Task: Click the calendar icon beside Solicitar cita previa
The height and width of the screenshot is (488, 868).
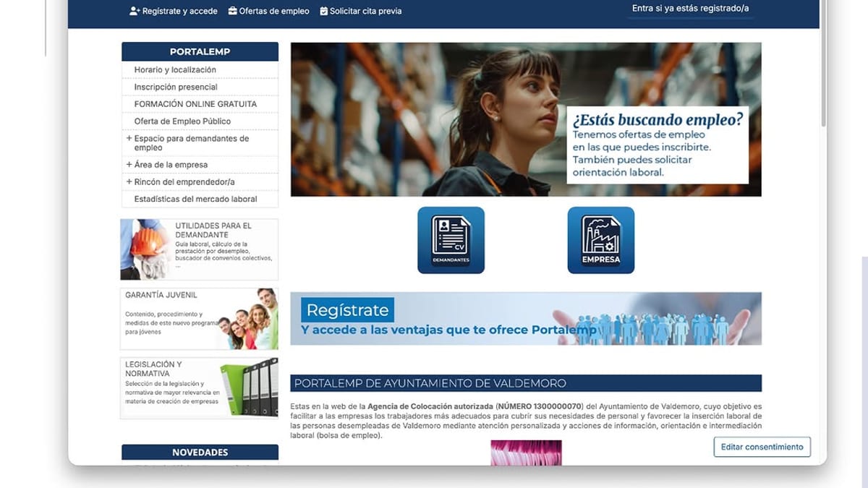Action: [x=324, y=11]
